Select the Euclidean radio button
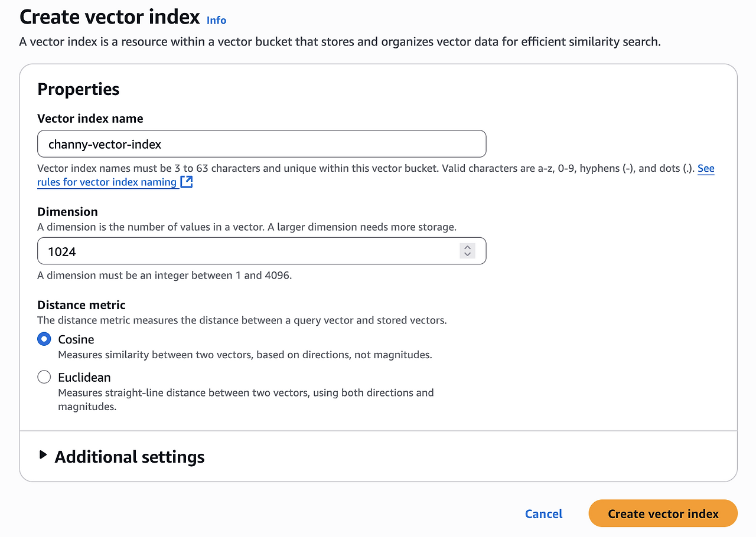This screenshot has width=756, height=537. pyautogui.click(x=44, y=377)
